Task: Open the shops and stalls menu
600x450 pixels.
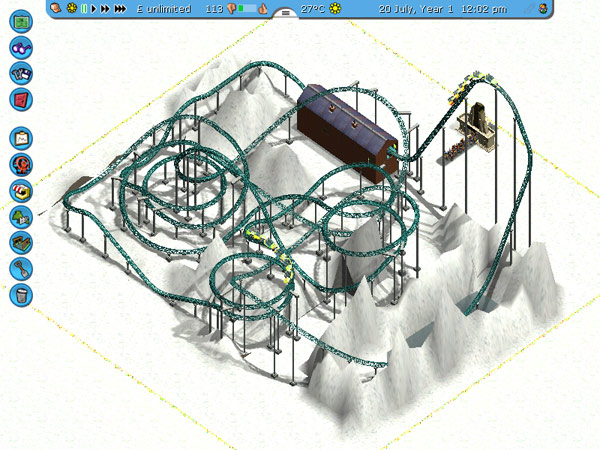Action: 21,191
